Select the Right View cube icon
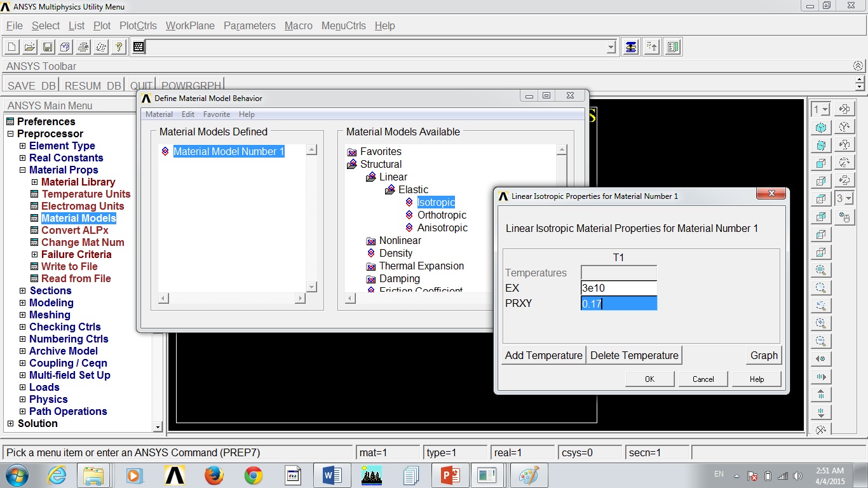This screenshot has height=488, width=868. point(821,181)
